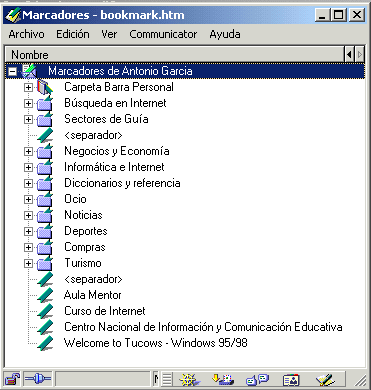
Task: Expand Carpeta Barra Personal folder
Action: coord(28,87)
